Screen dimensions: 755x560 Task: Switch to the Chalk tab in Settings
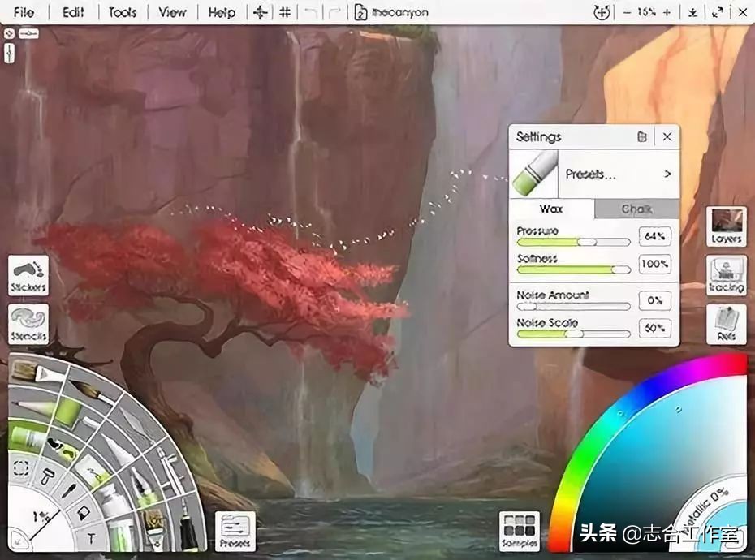coord(636,209)
